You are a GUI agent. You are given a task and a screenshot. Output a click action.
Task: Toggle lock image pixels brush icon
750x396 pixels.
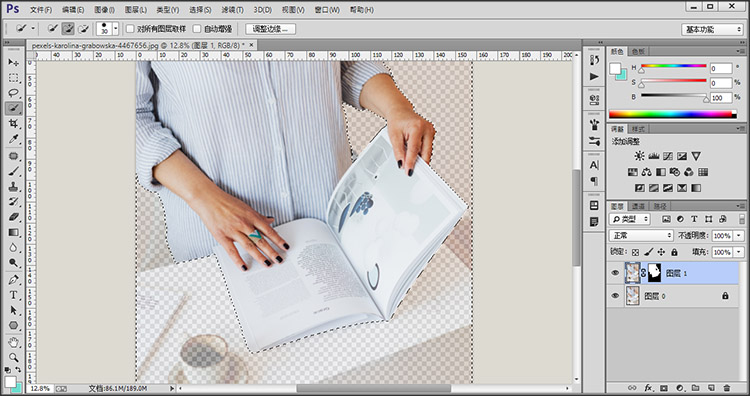click(x=649, y=252)
